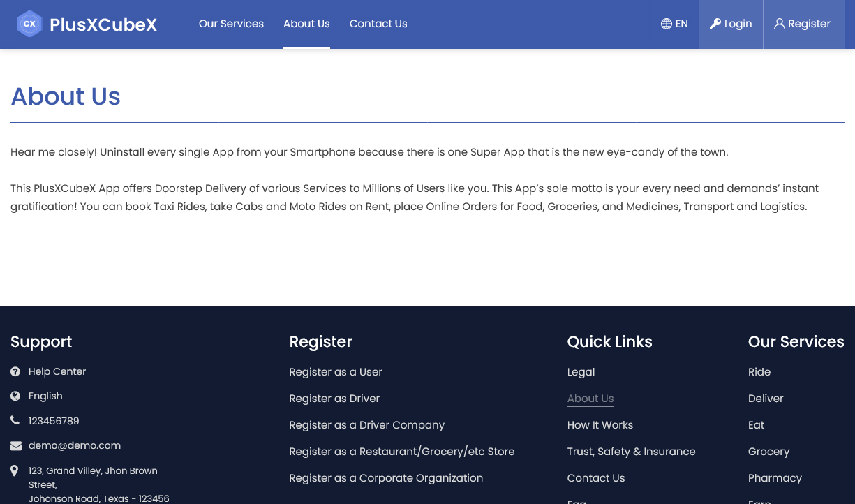
Task: Click the Register footer column heading
Action: click(320, 341)
